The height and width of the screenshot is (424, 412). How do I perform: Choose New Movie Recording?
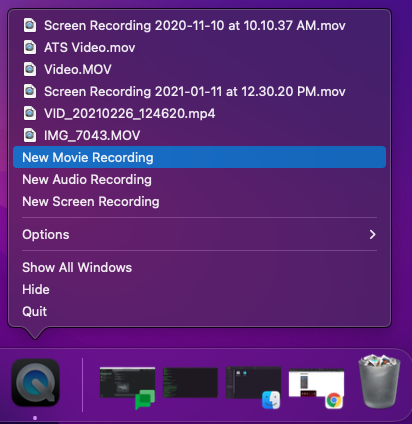pyautogui.click(x=199, y=157)
